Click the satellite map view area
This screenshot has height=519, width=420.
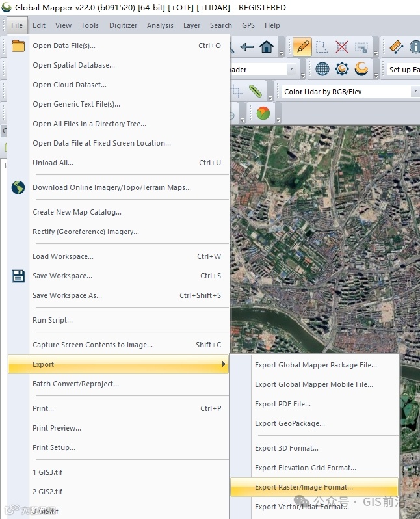click(x=325, y=228)
